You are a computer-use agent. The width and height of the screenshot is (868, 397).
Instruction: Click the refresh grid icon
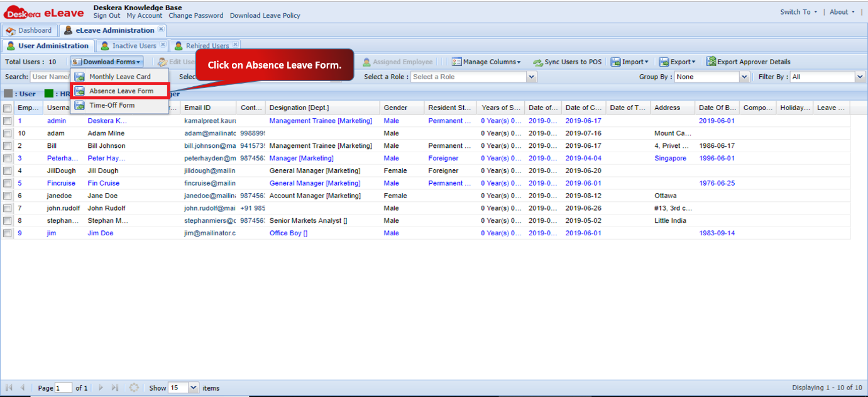click(x=134, y=388)
